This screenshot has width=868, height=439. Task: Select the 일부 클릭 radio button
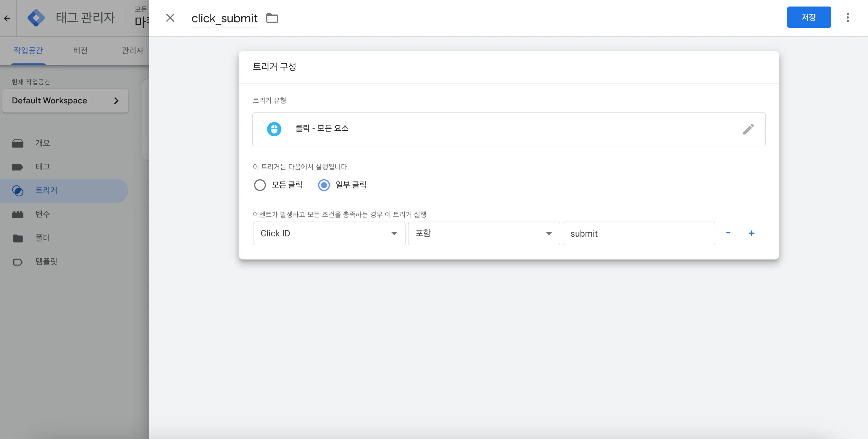324,185
